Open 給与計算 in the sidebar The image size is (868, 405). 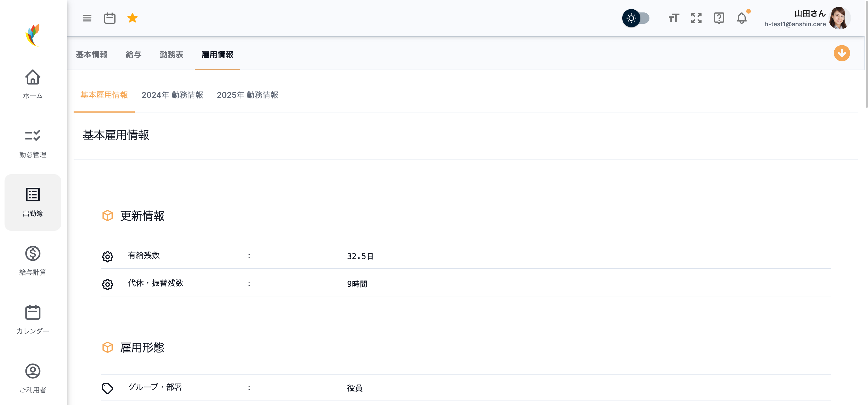click(x=33, y=261)
